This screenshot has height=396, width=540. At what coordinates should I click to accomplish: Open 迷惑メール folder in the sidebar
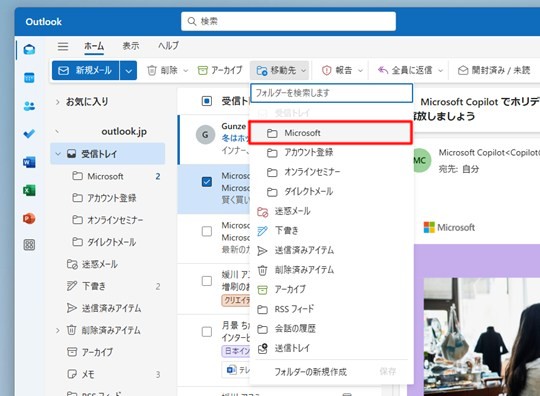[x=108, y=264]
